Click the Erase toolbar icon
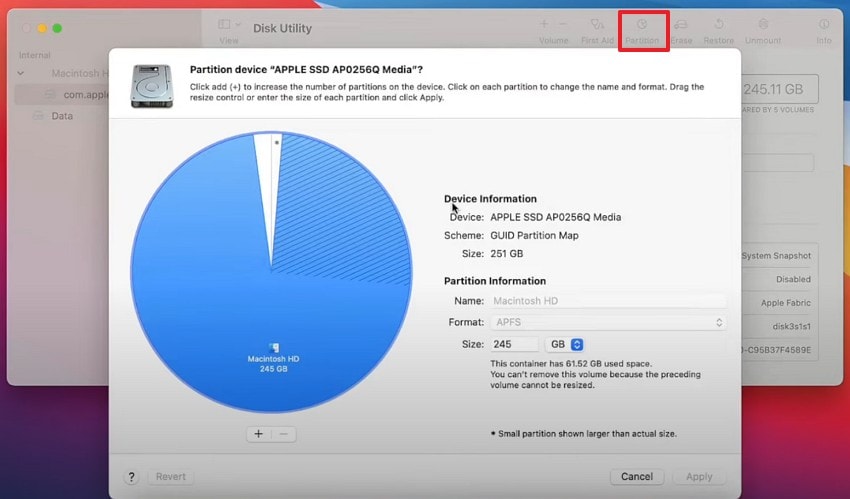 [681, 24]
